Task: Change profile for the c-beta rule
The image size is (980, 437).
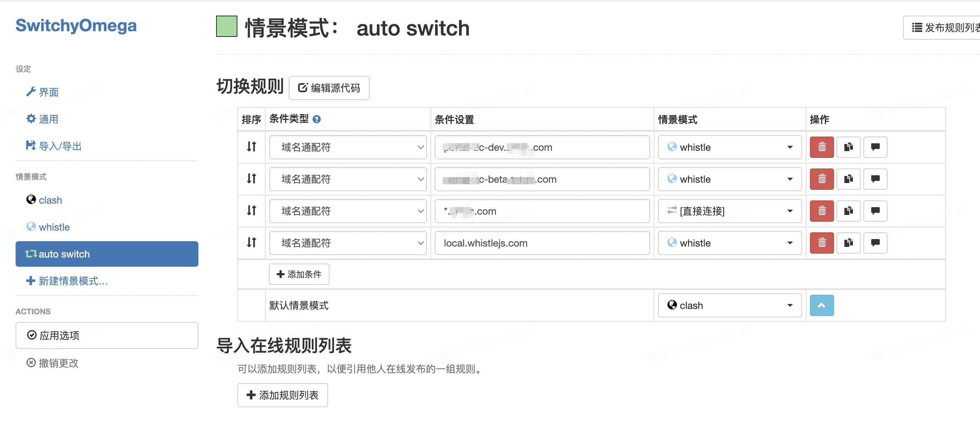Action: coord(730,179)
